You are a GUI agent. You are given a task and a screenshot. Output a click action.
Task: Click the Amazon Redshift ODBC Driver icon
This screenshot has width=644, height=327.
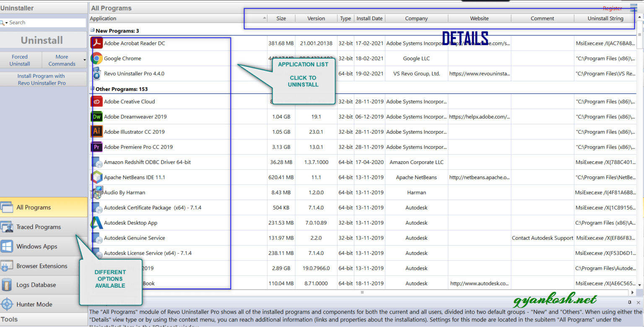pos(97,162)
